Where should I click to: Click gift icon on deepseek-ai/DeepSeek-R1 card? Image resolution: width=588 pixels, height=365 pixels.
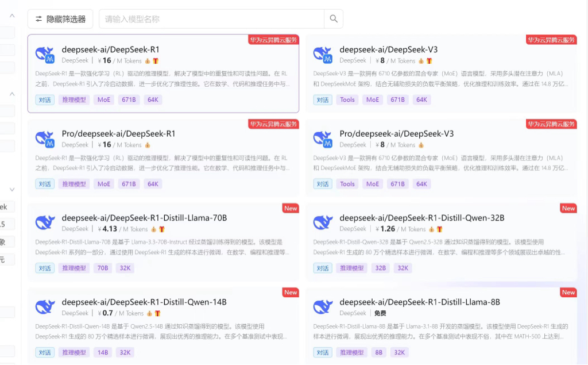pos(156,61)
